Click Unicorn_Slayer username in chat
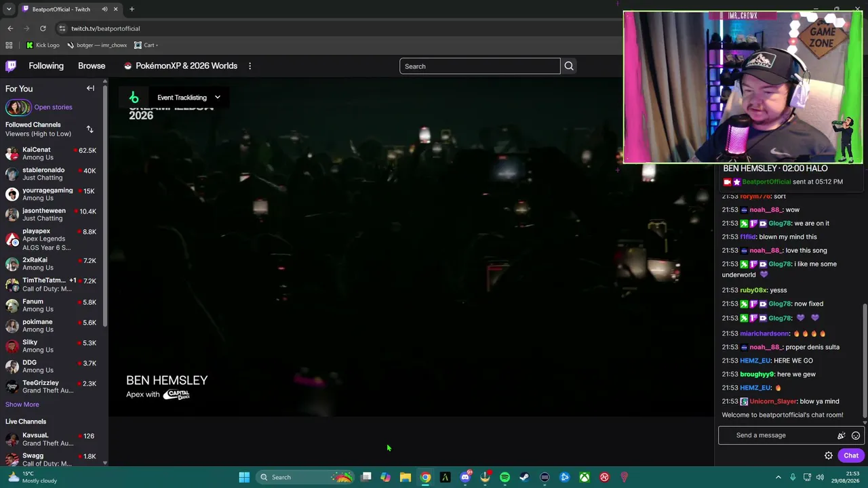 tap(773, 401)
